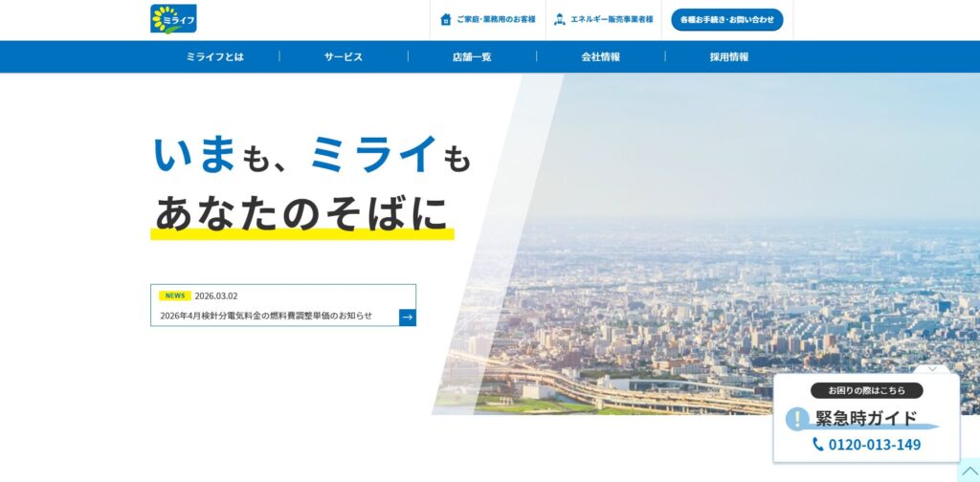The image size is (980, 482).
Task: Collapse the emergency guide popup with chevron
Action: (932, 368)
